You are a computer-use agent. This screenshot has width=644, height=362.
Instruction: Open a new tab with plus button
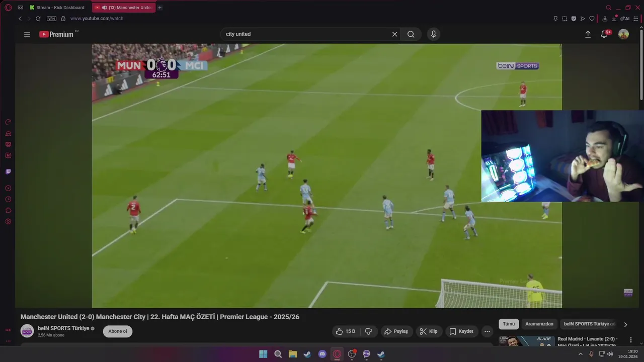159,8
